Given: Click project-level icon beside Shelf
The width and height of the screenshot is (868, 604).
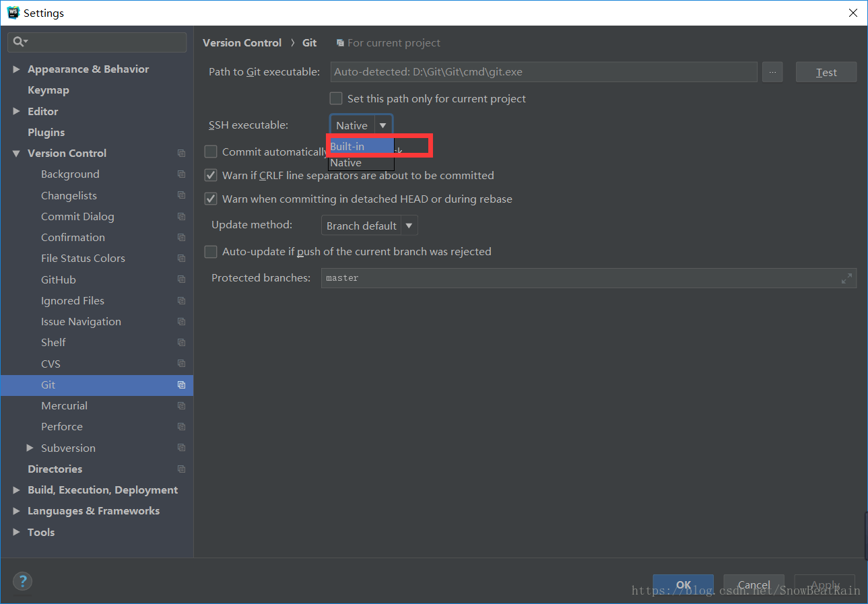Looking at the screenshot, I should [x=181, y=343].
